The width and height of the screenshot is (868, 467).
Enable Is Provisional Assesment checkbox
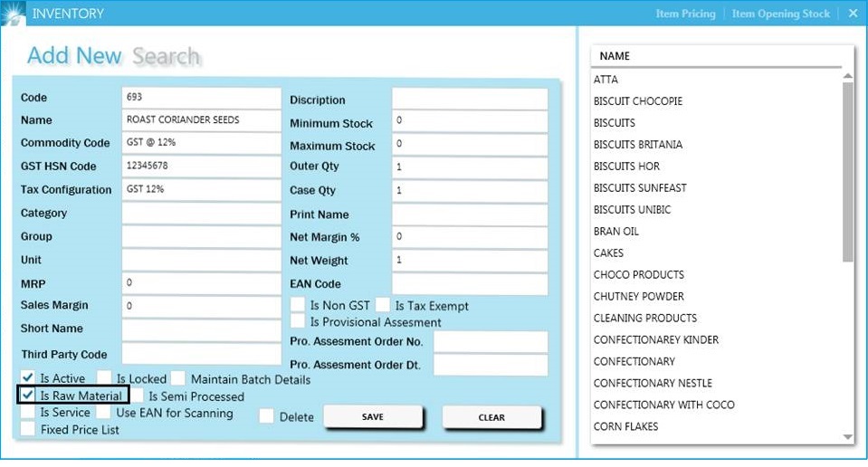pyautogui.click(x=298, y=321)
